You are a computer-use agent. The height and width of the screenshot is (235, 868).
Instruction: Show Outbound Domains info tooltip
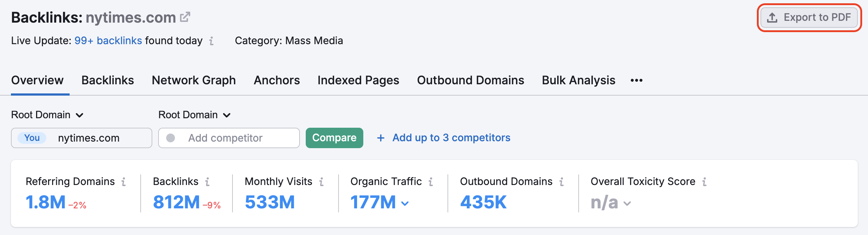562,182
